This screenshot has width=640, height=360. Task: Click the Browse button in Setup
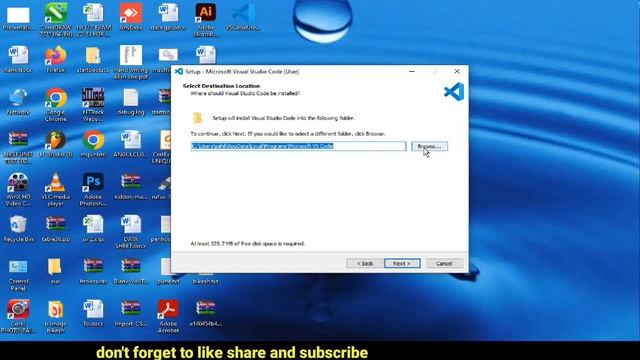429,146
